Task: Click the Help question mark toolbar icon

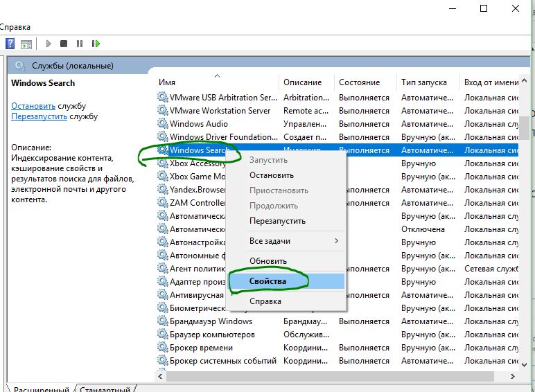Action: (10, 44)
